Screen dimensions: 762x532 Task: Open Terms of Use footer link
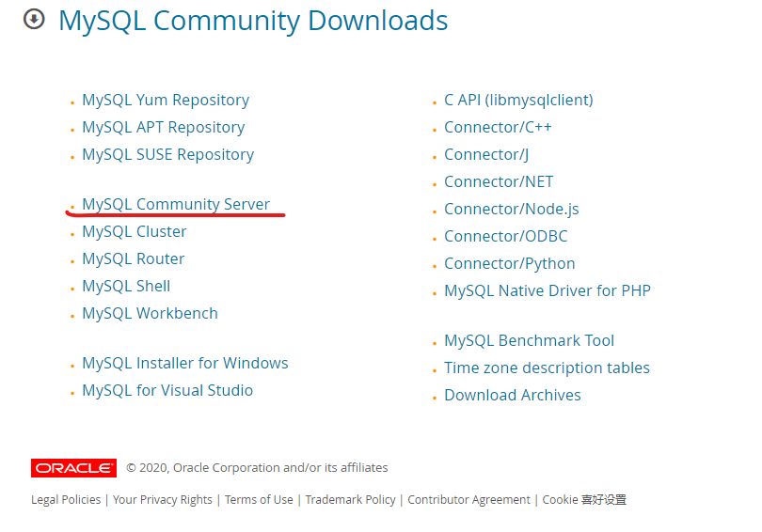point(259,499)
